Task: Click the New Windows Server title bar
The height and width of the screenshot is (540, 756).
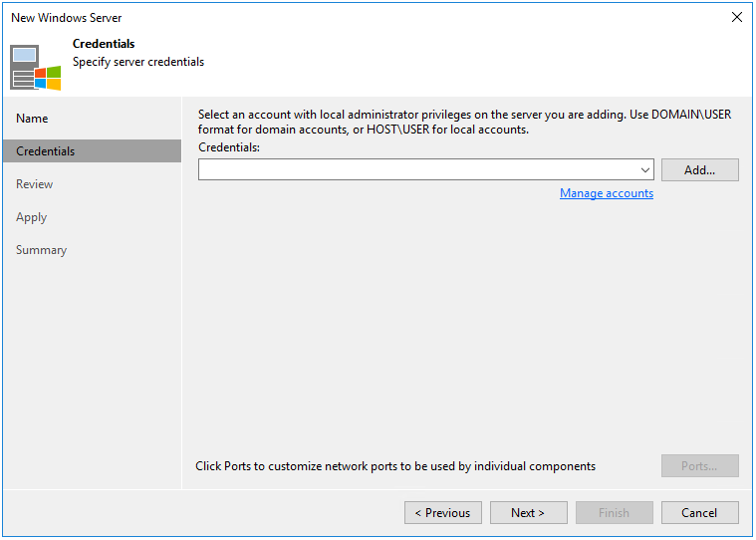Action: (299, 18)
